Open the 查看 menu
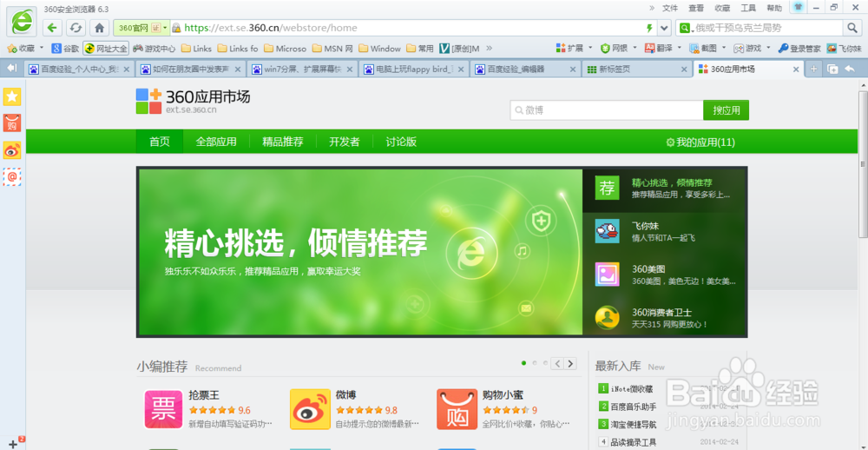 (x=696, y=8)
